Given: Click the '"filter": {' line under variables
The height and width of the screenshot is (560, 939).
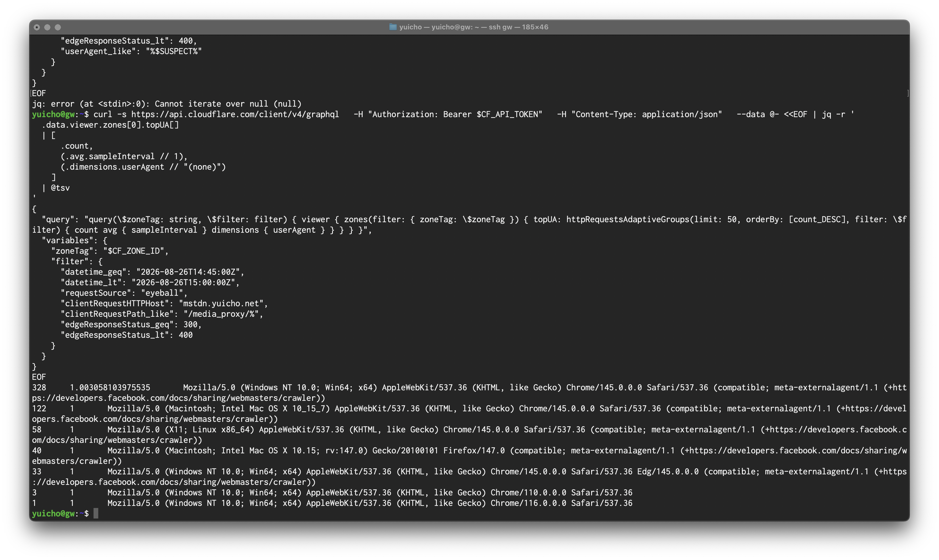Looking at the screenshot, I should click(77, 262).
